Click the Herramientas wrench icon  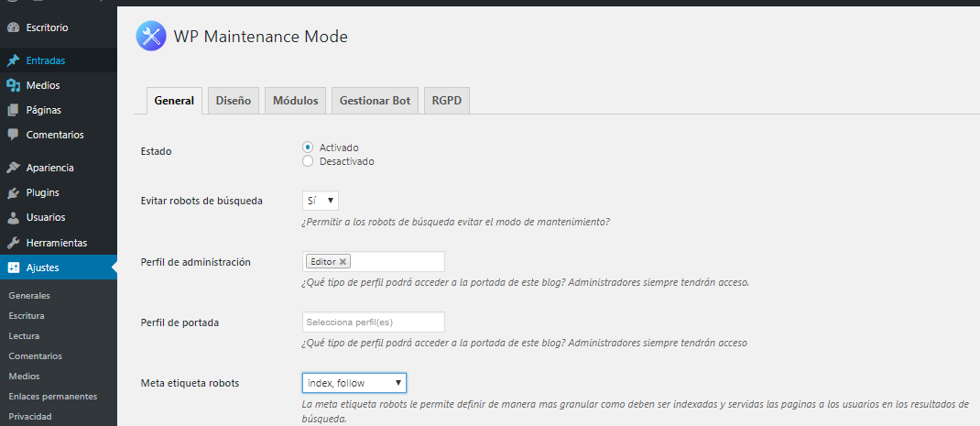13,243
